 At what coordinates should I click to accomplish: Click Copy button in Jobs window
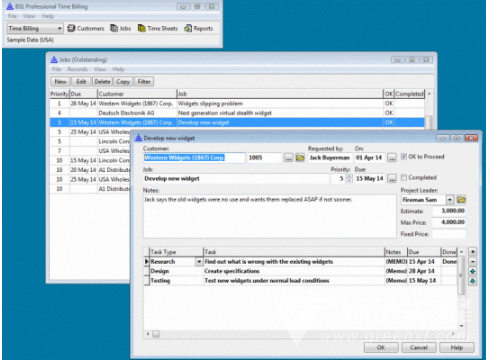click(123, 82)
